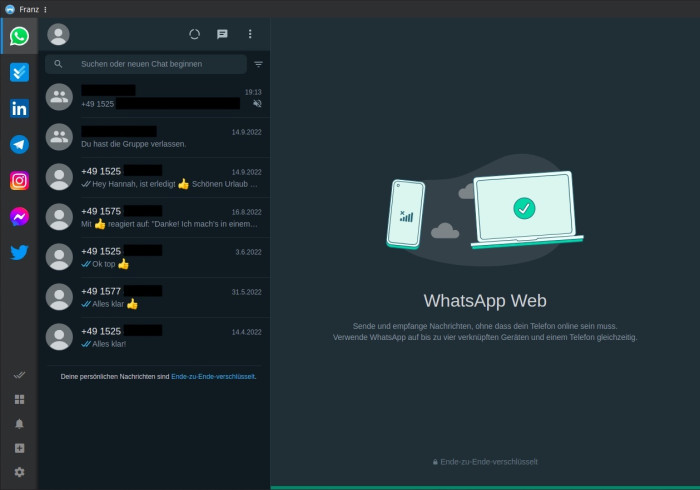Open the Telegram service

click(19, 145)
